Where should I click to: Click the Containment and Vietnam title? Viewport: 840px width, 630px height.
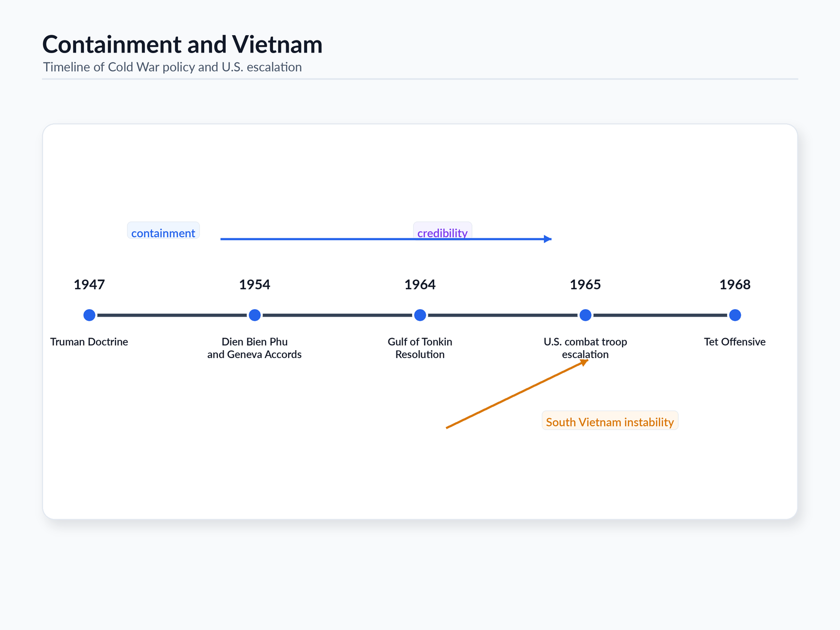click(182, 44)
